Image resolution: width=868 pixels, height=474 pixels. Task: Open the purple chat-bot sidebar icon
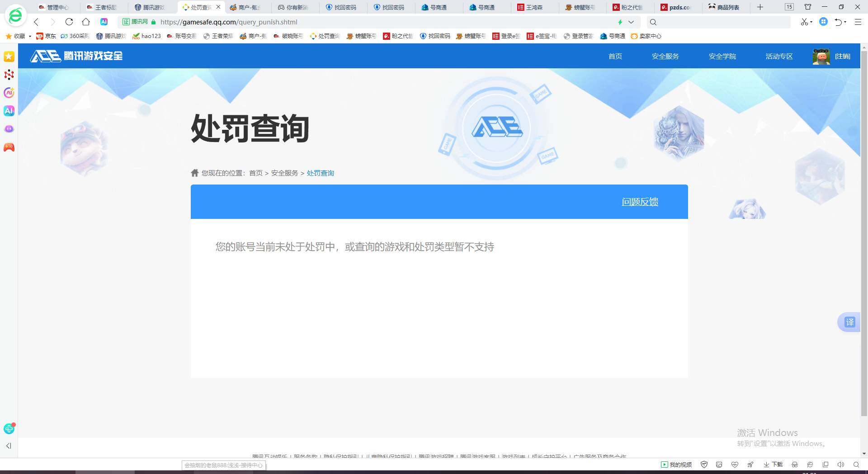tap(9, 129)
